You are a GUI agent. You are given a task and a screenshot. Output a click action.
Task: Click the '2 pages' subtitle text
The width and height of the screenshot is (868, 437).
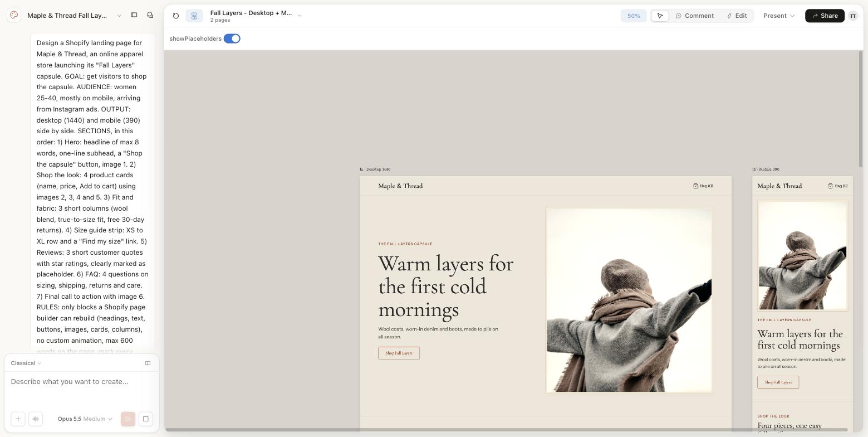220,20
